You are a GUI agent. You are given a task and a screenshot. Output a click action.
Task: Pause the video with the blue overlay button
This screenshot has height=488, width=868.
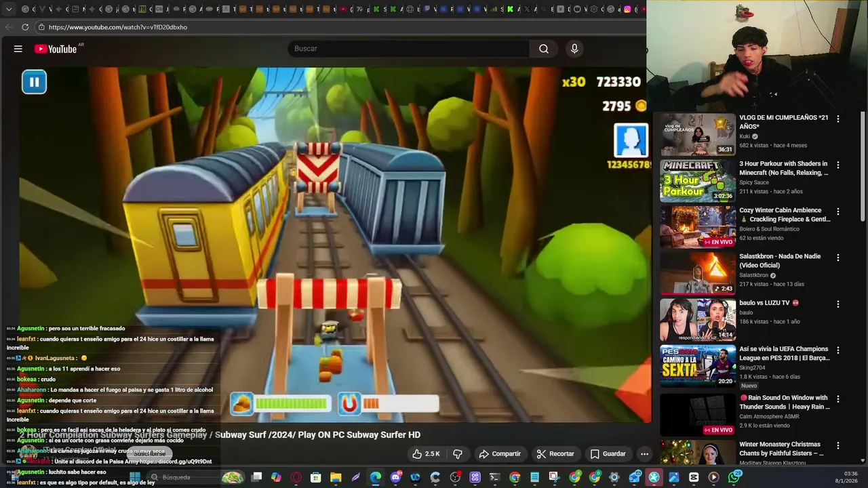34,82
